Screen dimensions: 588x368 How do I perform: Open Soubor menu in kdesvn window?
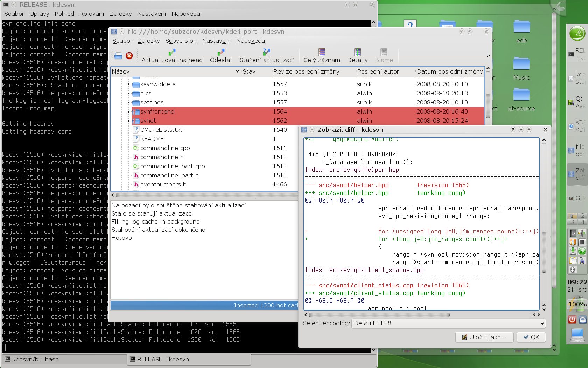[x=122, y=41]
